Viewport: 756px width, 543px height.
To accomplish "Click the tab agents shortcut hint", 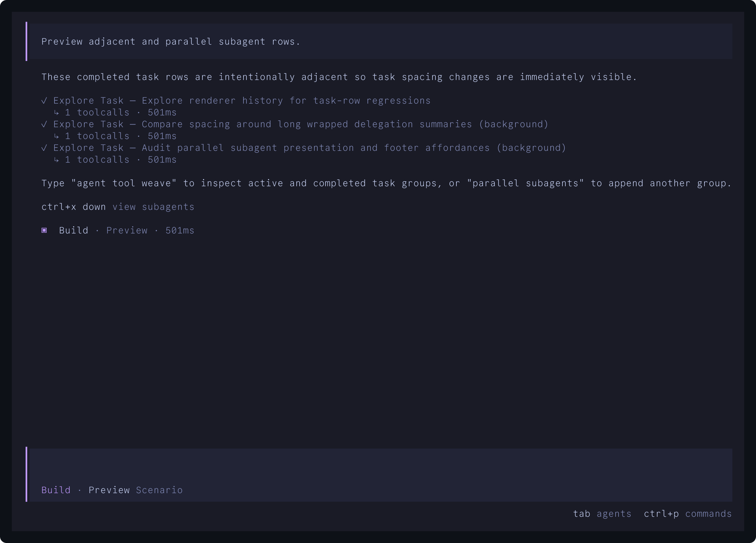I will click(x=602, y=514).
